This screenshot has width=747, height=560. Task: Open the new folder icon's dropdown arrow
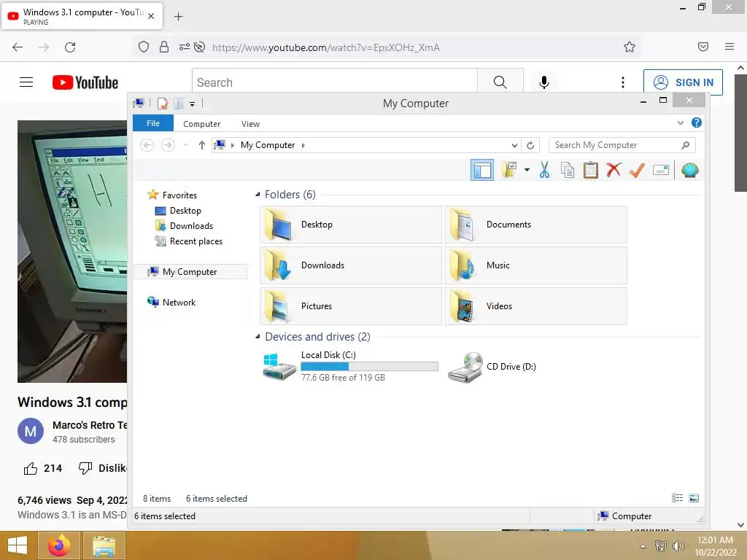[527, 170]
